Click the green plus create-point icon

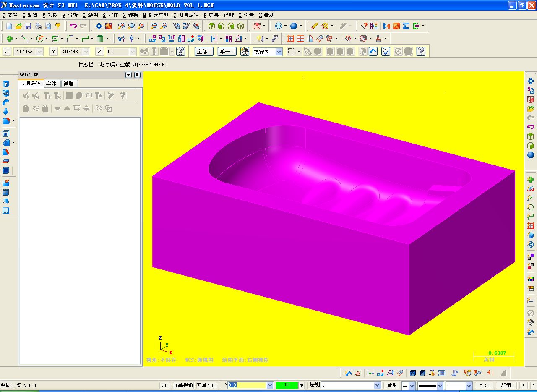coord(9,39)
